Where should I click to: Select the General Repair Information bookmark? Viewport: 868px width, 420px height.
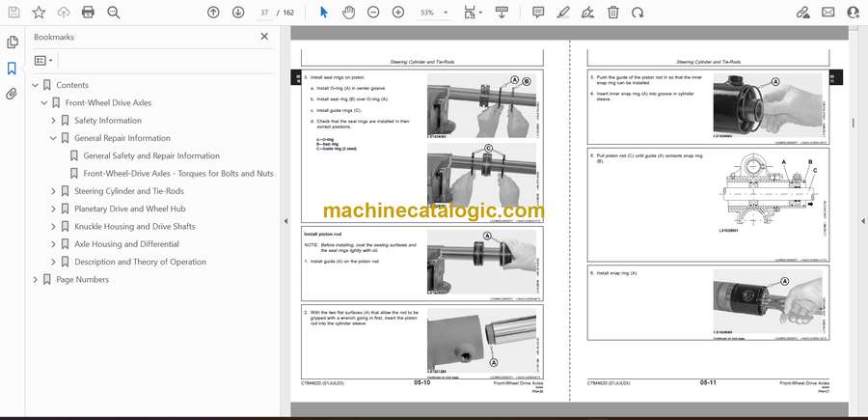(x=122, y=138)
